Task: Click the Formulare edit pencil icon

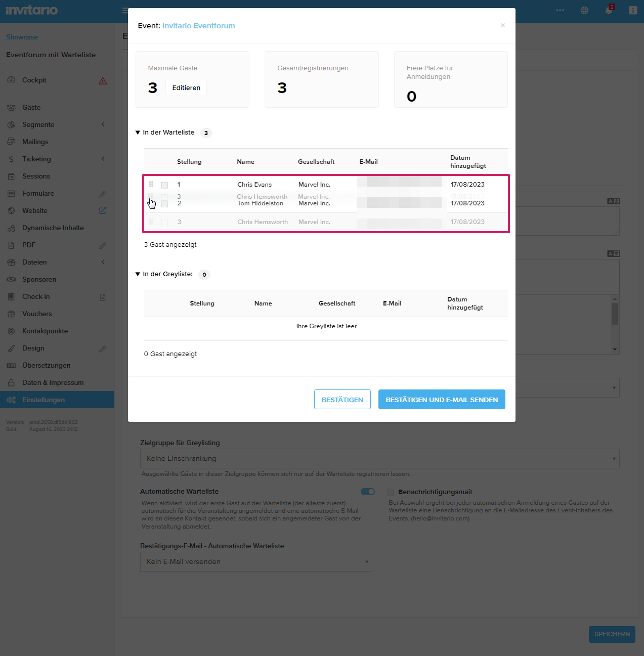Action: pos(103,194)
